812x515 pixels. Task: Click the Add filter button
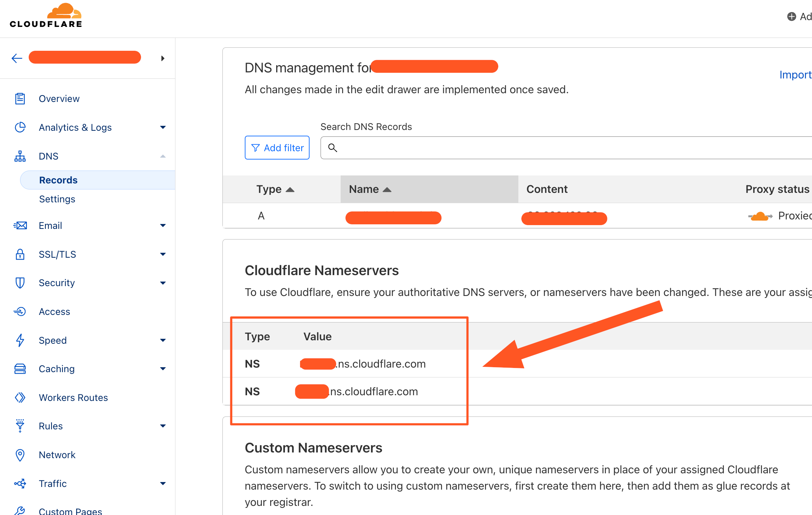(277, 148)
